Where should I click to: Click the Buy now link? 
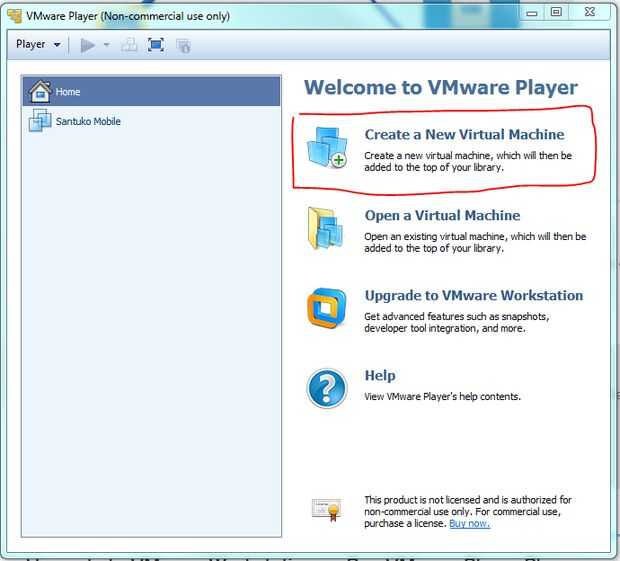coord(470,523)
